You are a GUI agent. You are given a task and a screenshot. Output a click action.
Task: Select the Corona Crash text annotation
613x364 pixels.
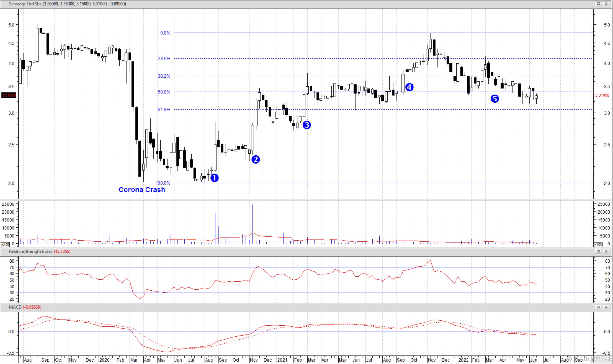[142, 190]
